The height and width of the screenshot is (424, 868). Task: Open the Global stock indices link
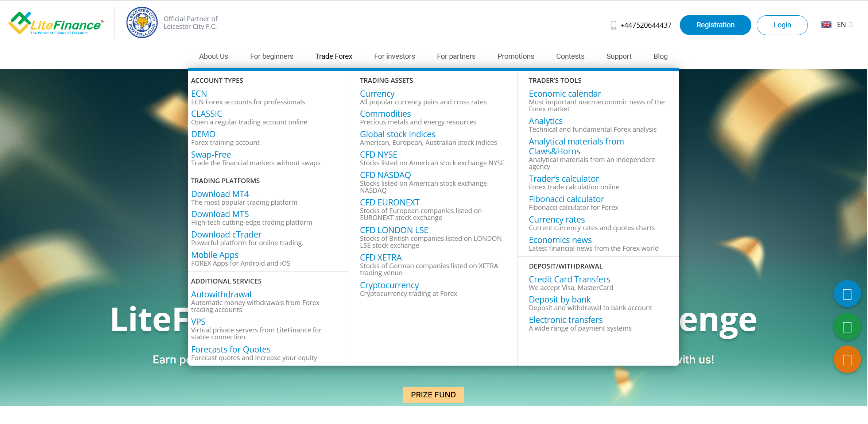398,134
